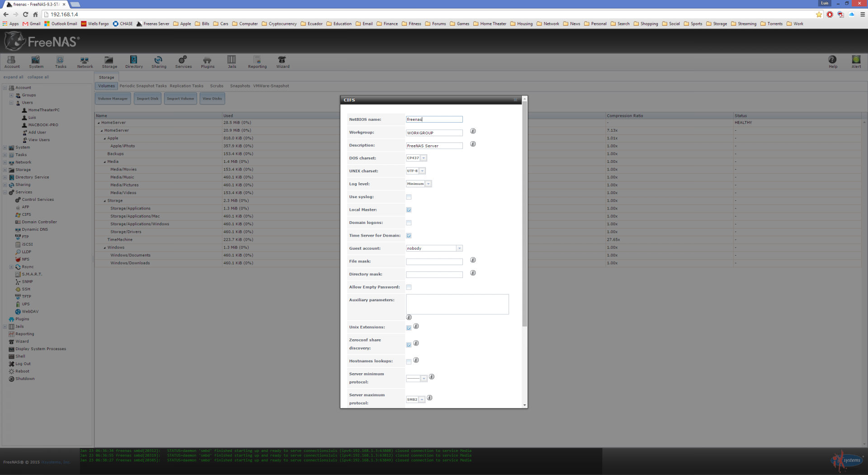Open the Tasks toolbar icon
Image resolution: width=868 pixels, height=475 pixels.
61,62
